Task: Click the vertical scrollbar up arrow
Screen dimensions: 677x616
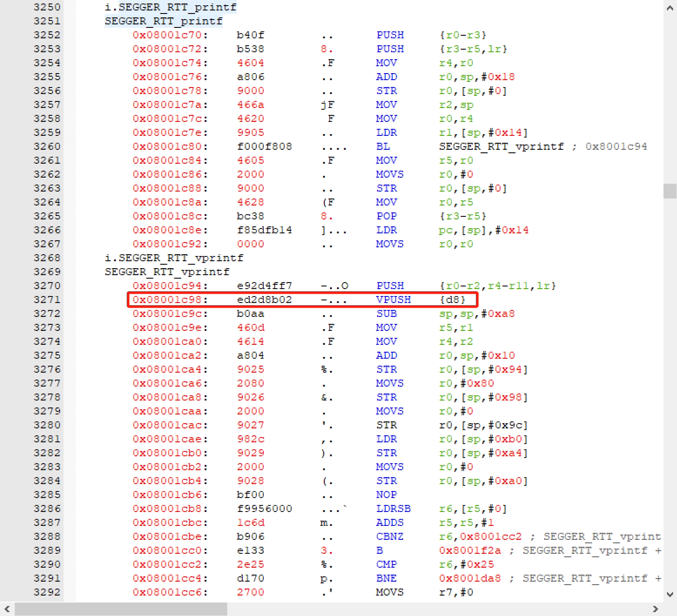Action: click(670, 7)
